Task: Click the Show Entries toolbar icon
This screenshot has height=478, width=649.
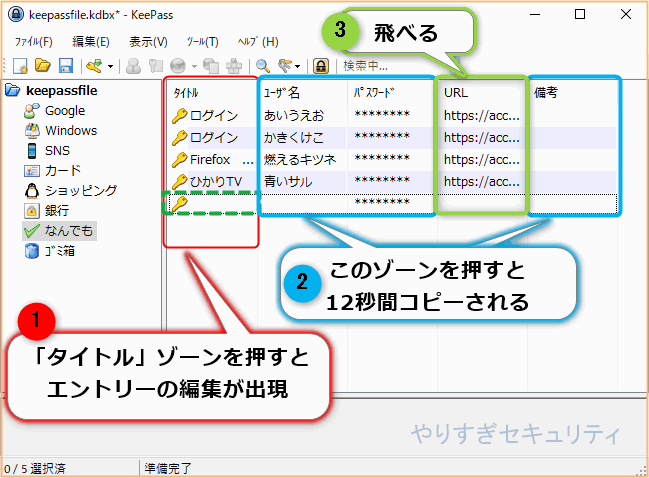Action: pyautogui.click(x=286, y=65)
